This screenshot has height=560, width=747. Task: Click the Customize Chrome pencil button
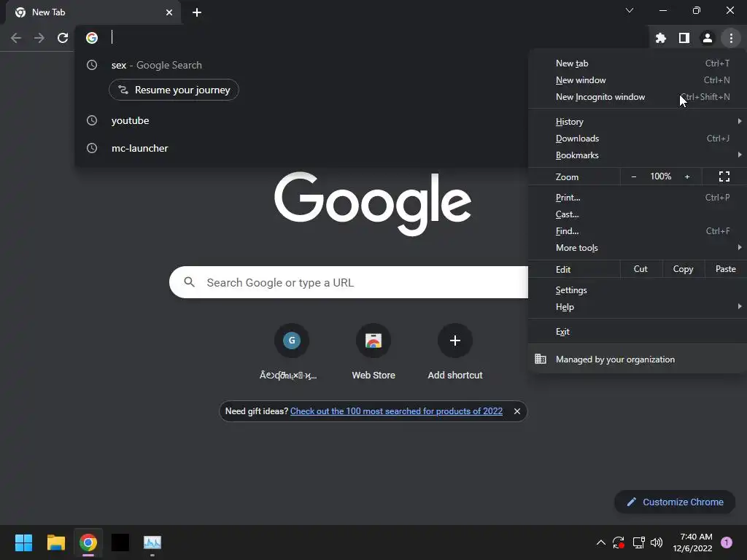pyautogui.click(x=675, y=502)
